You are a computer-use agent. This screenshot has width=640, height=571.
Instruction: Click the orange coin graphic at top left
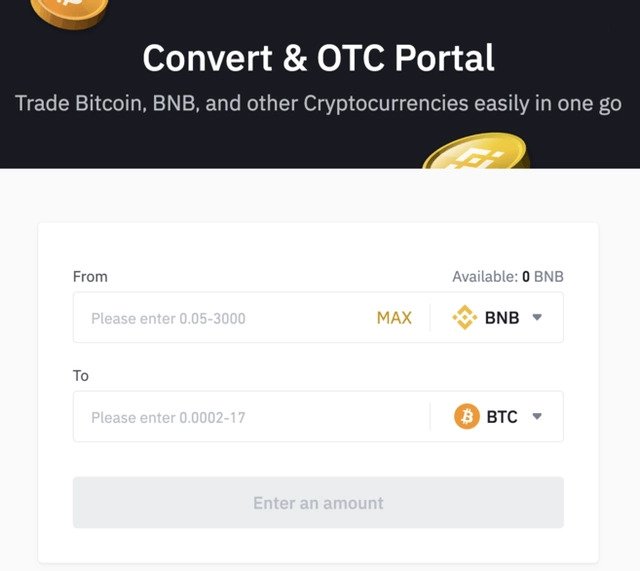[69, 13]
